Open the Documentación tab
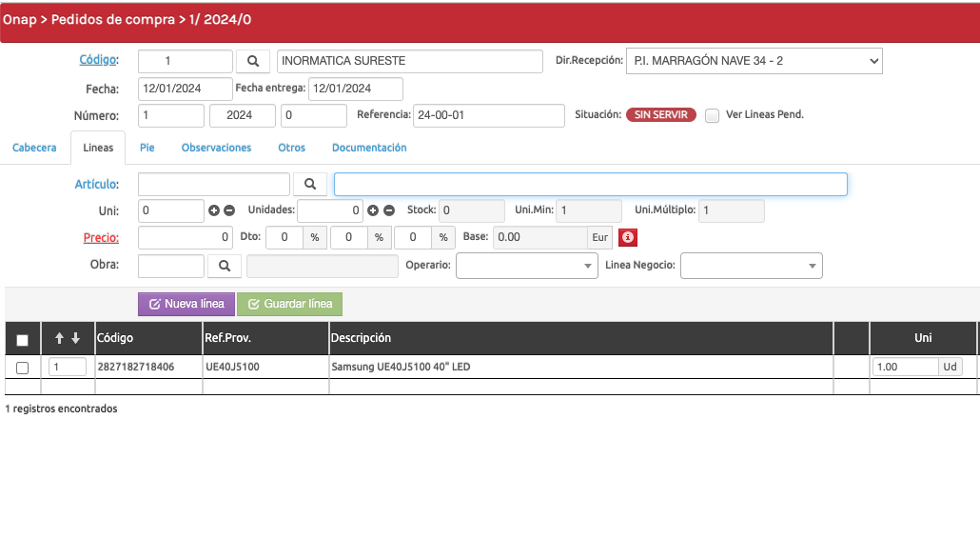 click(369, 148)
